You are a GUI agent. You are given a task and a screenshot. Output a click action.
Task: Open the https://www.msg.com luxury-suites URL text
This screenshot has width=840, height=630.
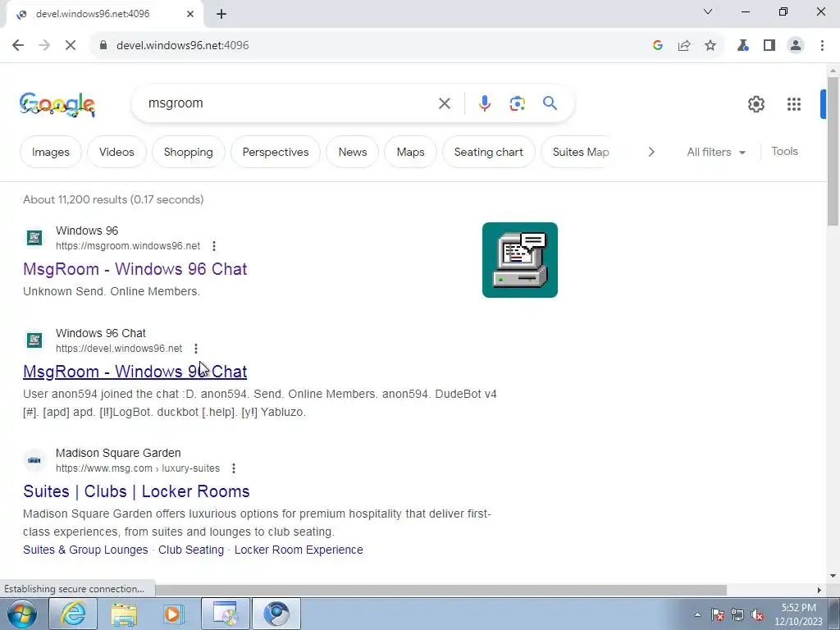point(138,468)
